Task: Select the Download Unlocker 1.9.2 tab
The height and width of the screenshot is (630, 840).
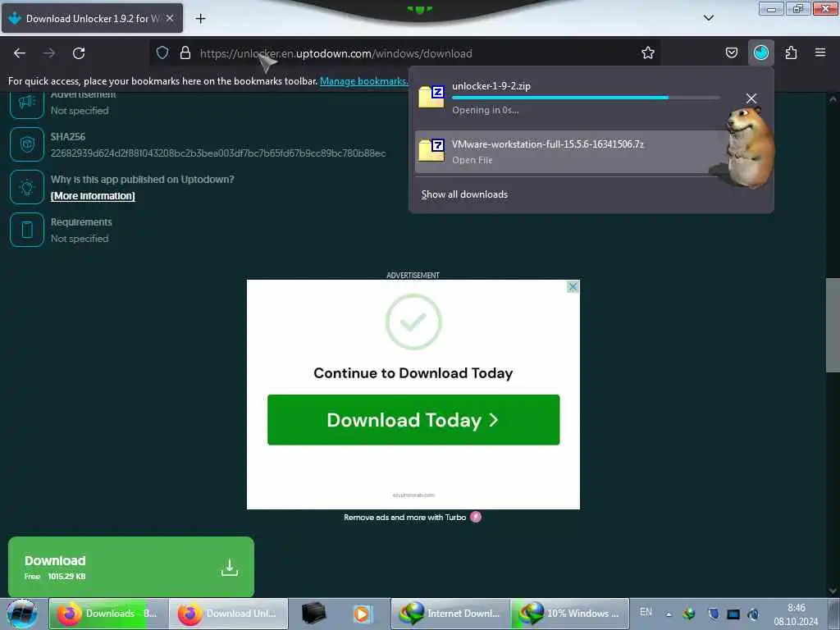Action: [x=92, y=18]
